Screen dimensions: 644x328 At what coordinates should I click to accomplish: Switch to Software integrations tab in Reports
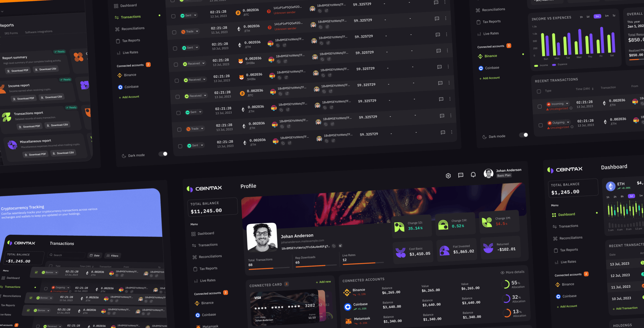[x=39, y=32]
